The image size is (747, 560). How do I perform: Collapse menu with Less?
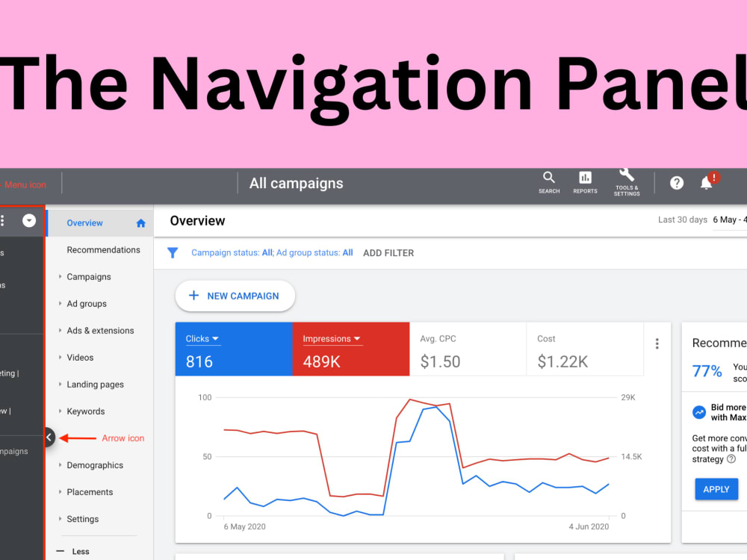click(x=73, y=552)
